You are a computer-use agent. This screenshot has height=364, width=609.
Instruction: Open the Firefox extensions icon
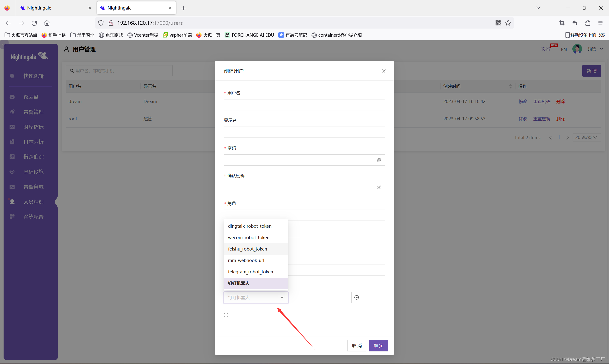(x=588, y=23)
